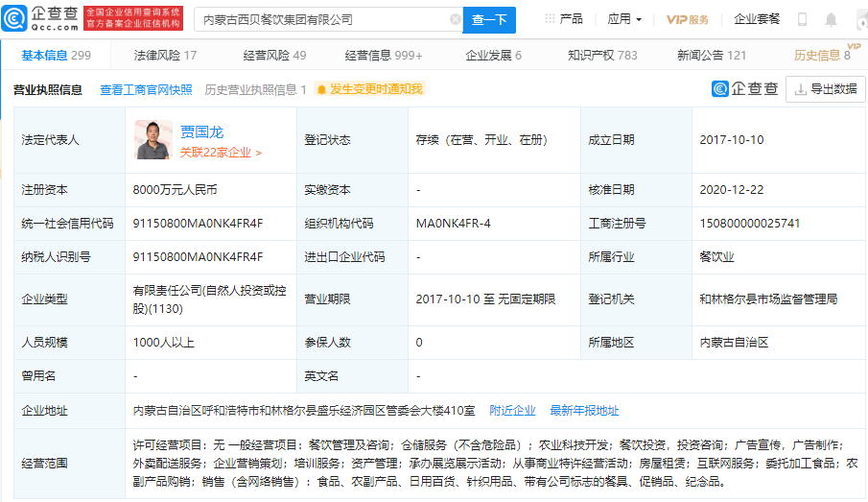Click the 营业执照信息 section heading

[48, 90]
